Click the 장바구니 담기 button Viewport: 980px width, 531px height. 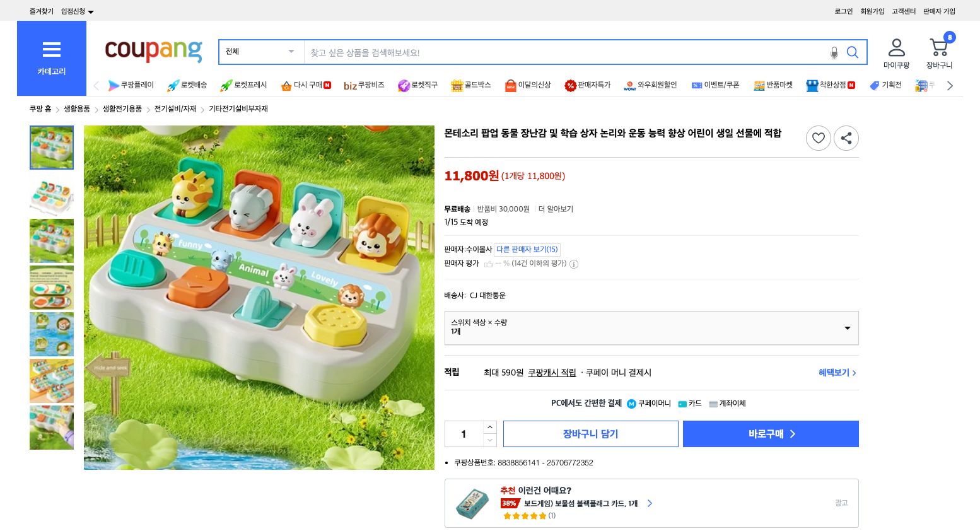[x=590, y=434]
